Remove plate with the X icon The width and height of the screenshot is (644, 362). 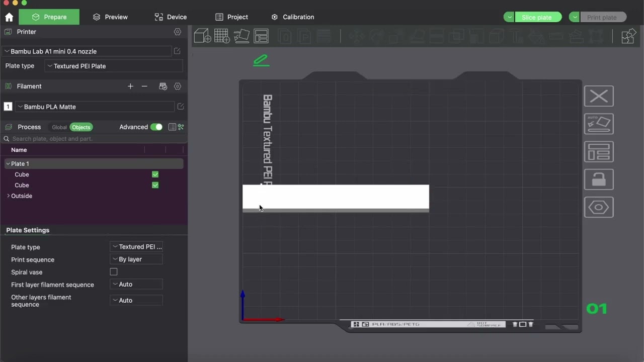click(x=599, y=96)
